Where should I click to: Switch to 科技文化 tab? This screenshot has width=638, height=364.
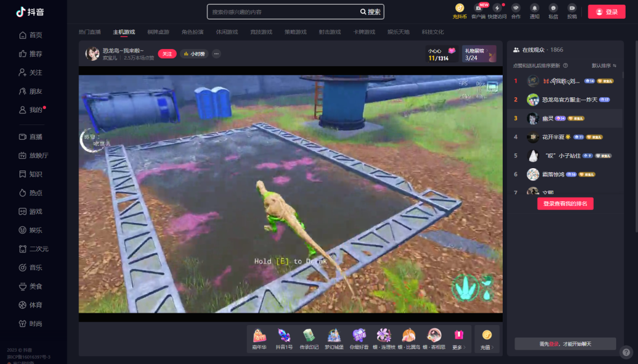(432, 32)
